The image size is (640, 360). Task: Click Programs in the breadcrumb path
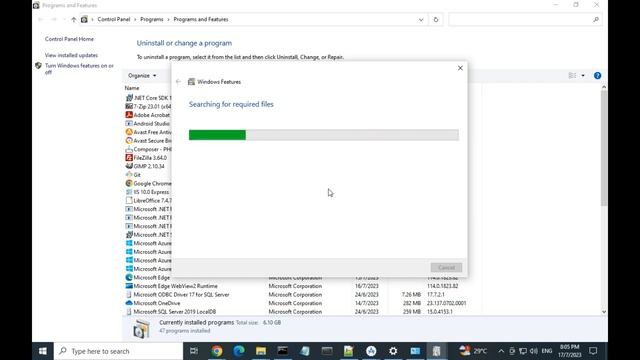[151, 19]
